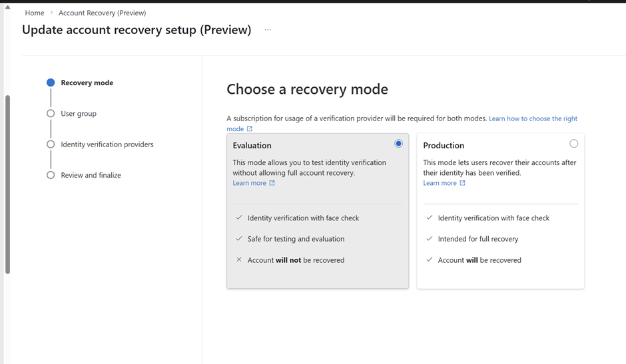
Task: Go to User group step label
Action: [x=79, y=114]
